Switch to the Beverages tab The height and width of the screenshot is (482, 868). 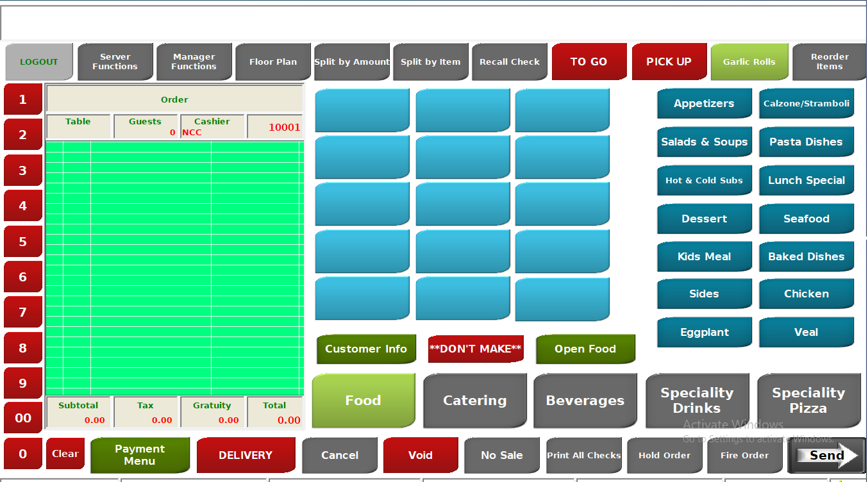[585, 400]
